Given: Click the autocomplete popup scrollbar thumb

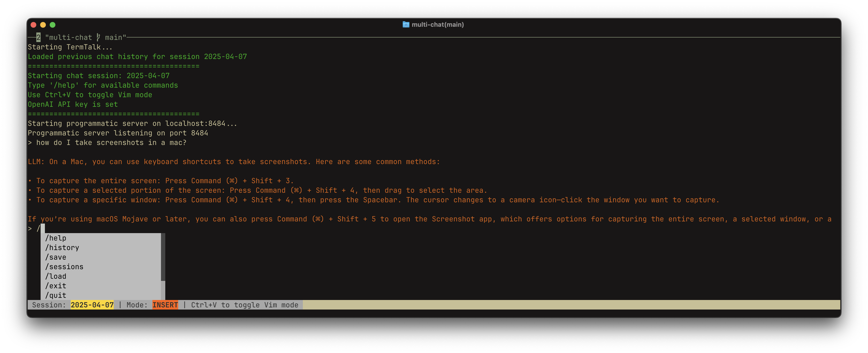Looking at the screenshot, I should pyautogui.click(x=163, y=257).
